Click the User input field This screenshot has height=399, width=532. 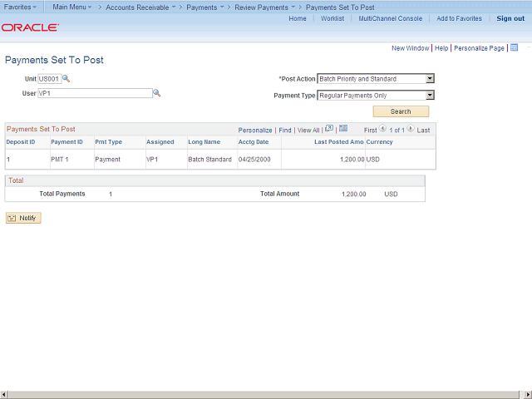click(x=95, y=93)
